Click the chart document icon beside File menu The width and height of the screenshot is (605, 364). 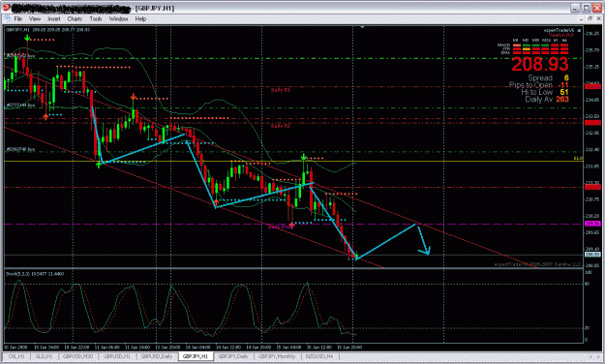8,19
